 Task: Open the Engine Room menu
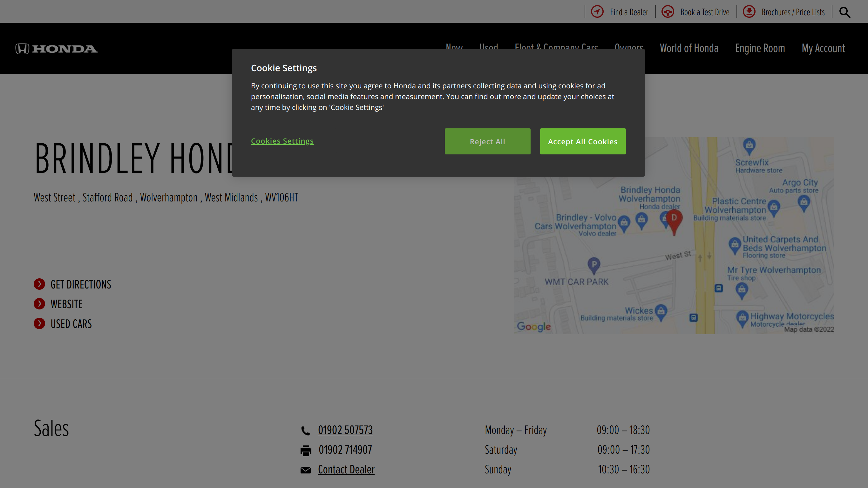point(760,48)
